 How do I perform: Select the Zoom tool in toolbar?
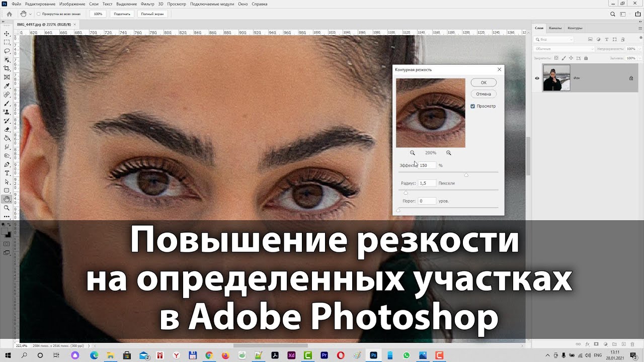point(7,208)
